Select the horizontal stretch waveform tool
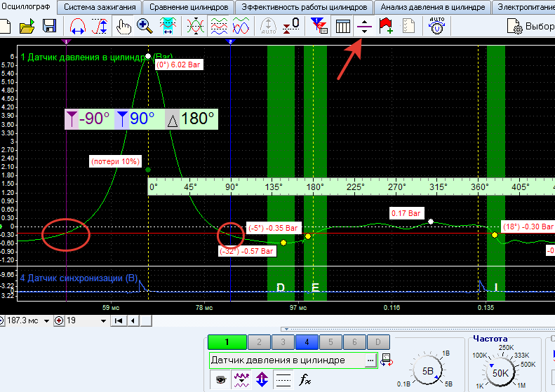Viewport: 555px width, 392px height. (x=78, y=26)
